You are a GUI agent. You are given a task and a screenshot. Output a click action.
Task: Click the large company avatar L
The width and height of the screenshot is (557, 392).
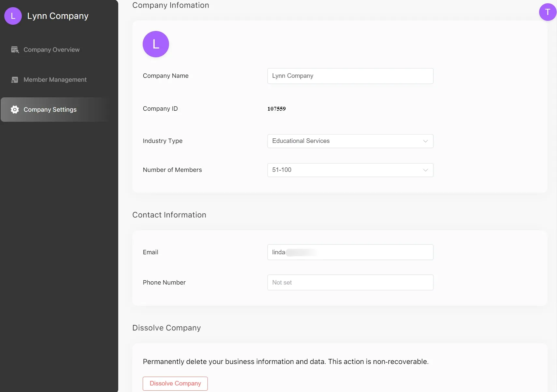156,44
